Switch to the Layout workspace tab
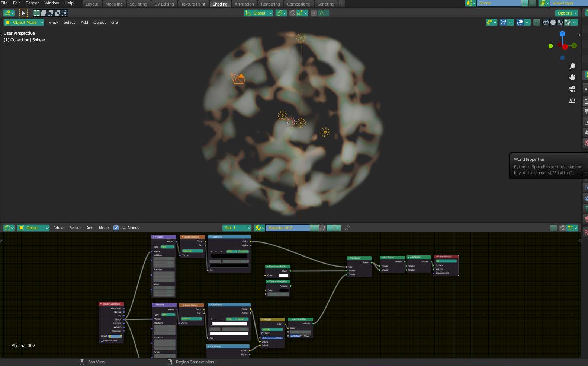The image size is (588, 366). [92, 4]
